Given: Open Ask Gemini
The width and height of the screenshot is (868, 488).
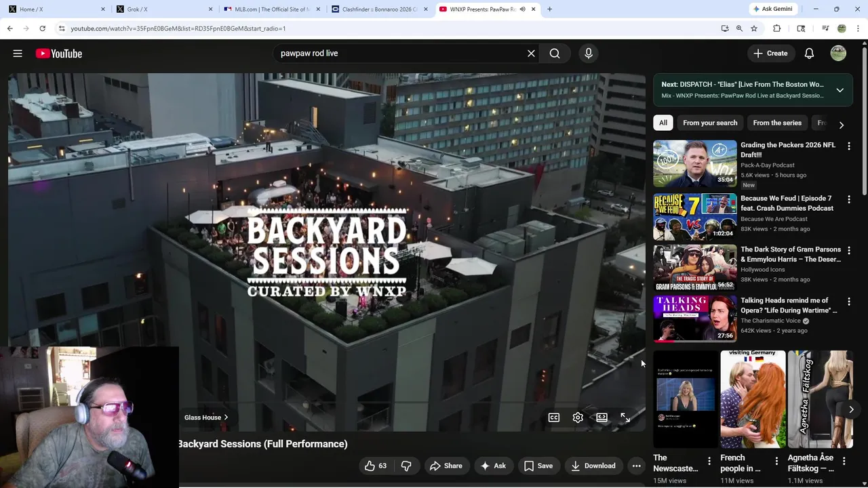Looking at the screenshot, I should (x=774, y=9).
